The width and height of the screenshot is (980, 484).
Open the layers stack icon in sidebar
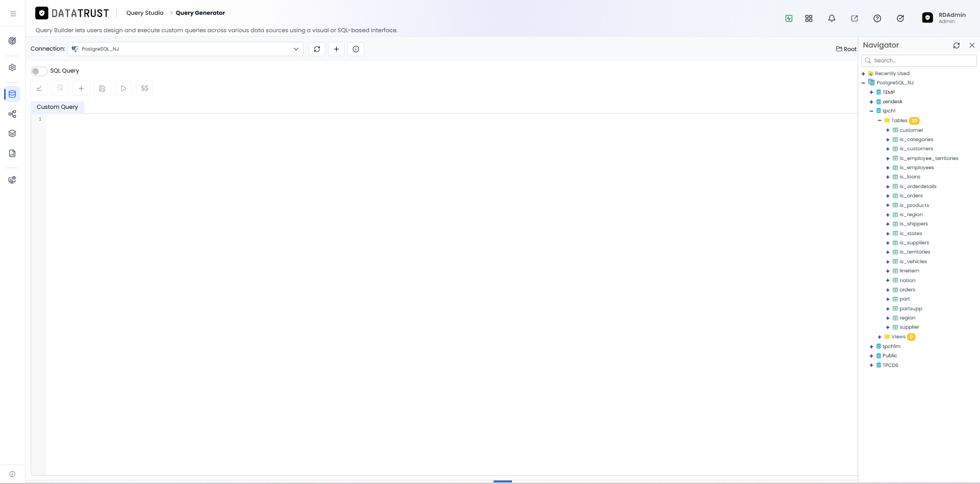click(x=12, y=133)
